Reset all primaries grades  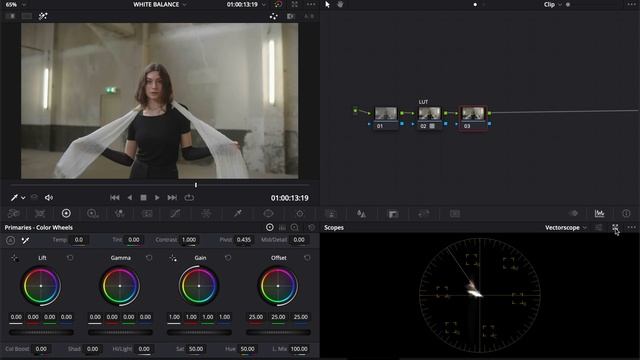click(x=311, y=227)
